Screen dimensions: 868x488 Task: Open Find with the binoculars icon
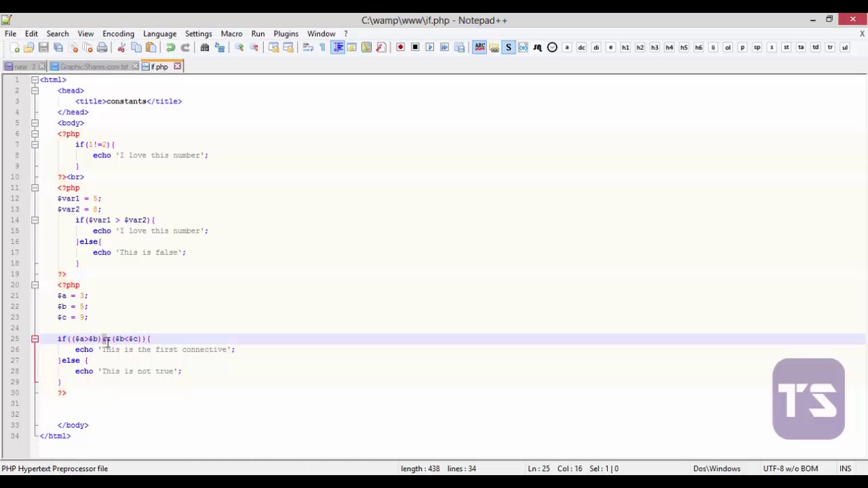205,47
